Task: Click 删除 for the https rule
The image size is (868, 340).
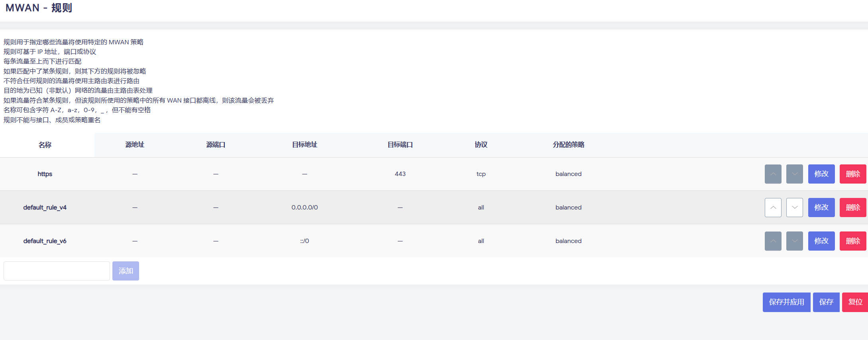Action: point(853,174)
